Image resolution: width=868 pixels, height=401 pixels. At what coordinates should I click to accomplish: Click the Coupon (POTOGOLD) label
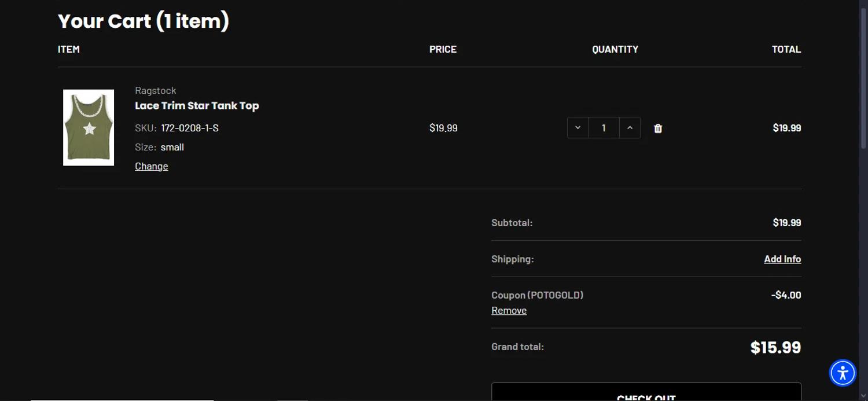[x=537, y=295]
